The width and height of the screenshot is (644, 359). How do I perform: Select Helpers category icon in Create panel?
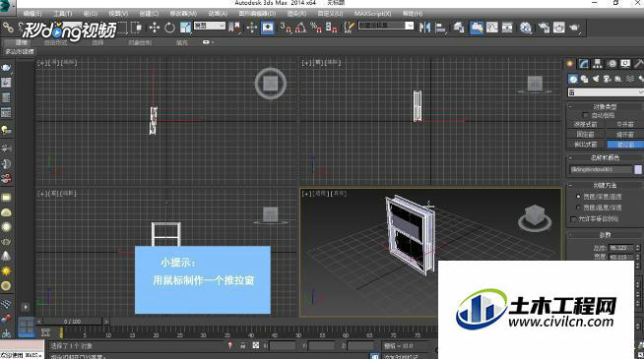coord(618,79)
